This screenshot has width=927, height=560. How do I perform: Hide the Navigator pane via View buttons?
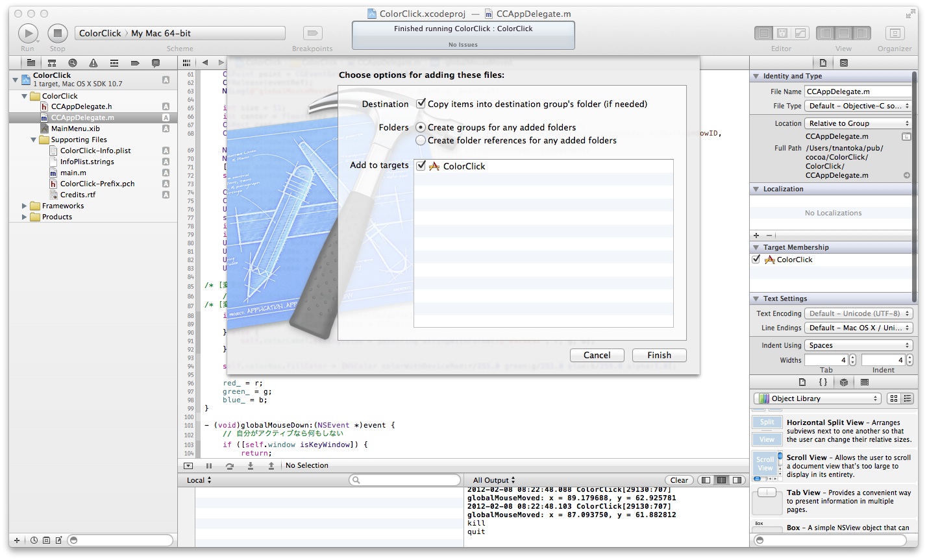pyautogui.click(x=826, y=33)
